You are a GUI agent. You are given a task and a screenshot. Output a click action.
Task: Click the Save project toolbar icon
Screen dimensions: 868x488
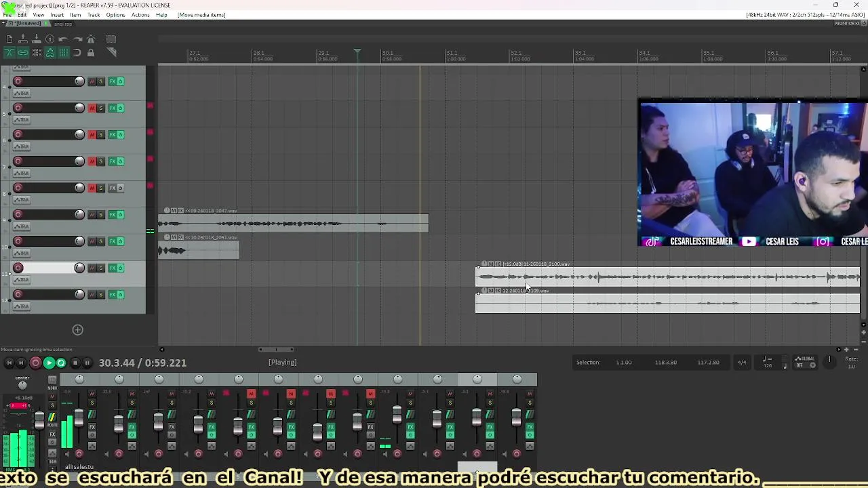click(36, 39)
